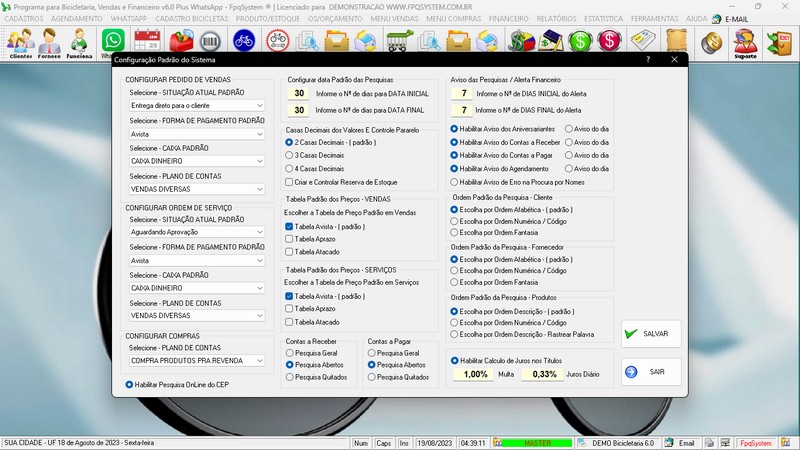Open the calendar scheduling icon

point(147,40)
